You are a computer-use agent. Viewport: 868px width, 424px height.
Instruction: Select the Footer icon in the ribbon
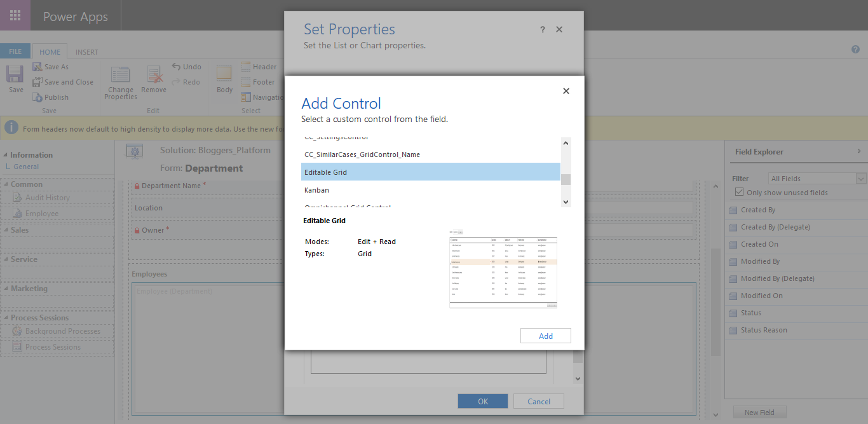[x=246, y=82]
